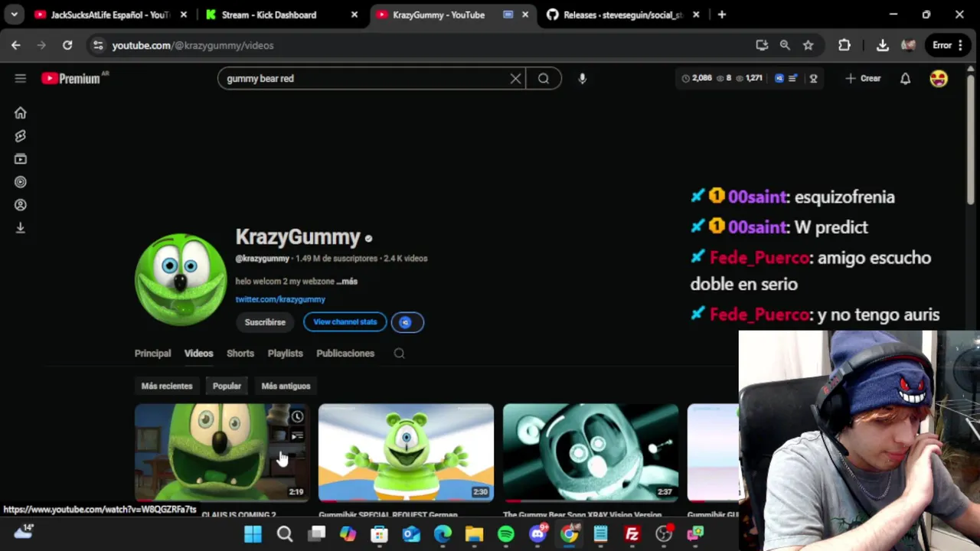Open the Chrome Error menu button

[949, 45]
